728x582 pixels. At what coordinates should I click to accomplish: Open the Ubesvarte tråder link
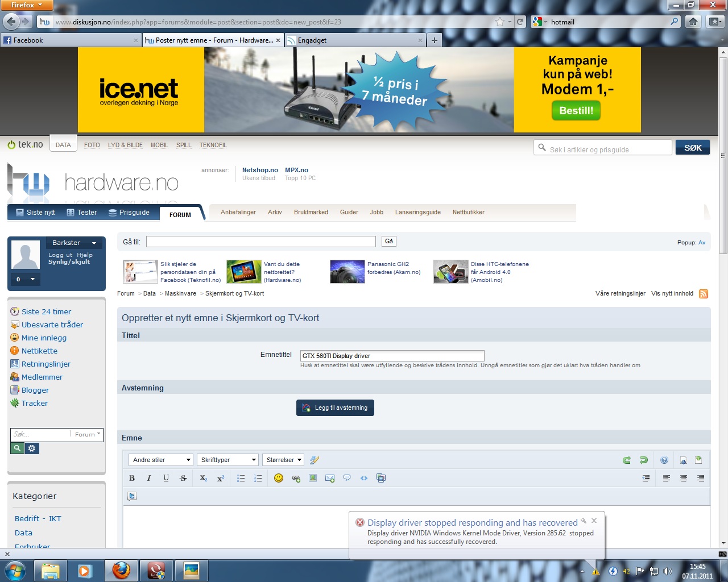pos(52,325)
